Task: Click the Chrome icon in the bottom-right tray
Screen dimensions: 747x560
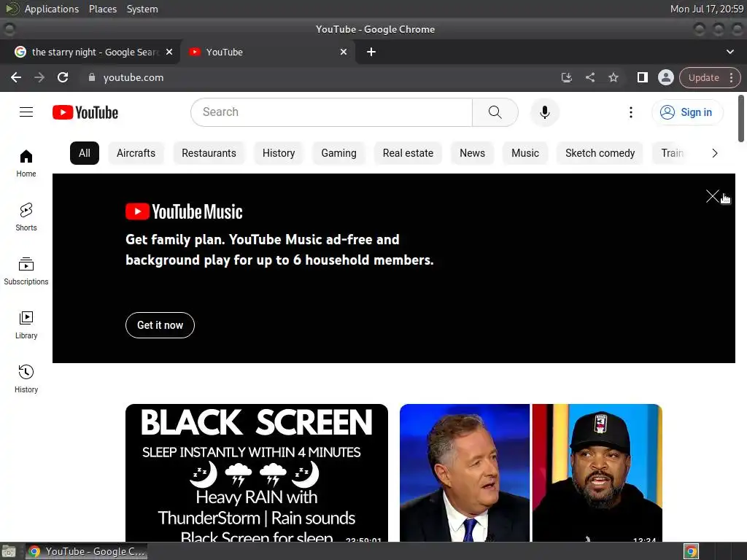Action: 691,551
